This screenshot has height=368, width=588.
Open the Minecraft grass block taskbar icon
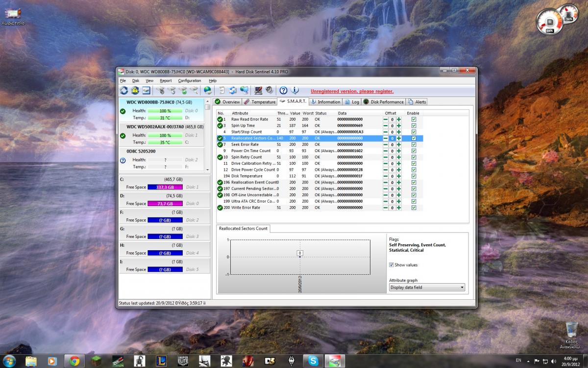click(96, 361)
